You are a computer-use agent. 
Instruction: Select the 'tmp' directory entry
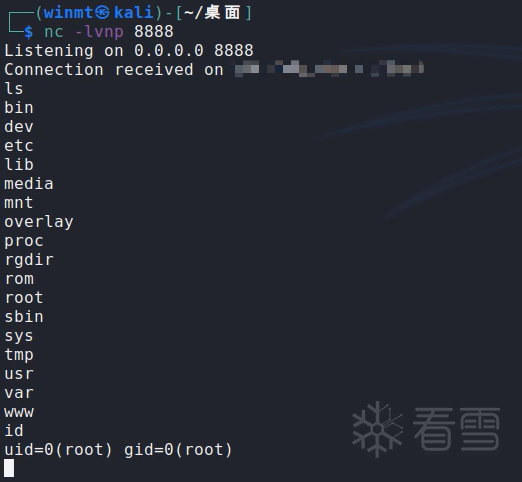click(x=19, y=355)
